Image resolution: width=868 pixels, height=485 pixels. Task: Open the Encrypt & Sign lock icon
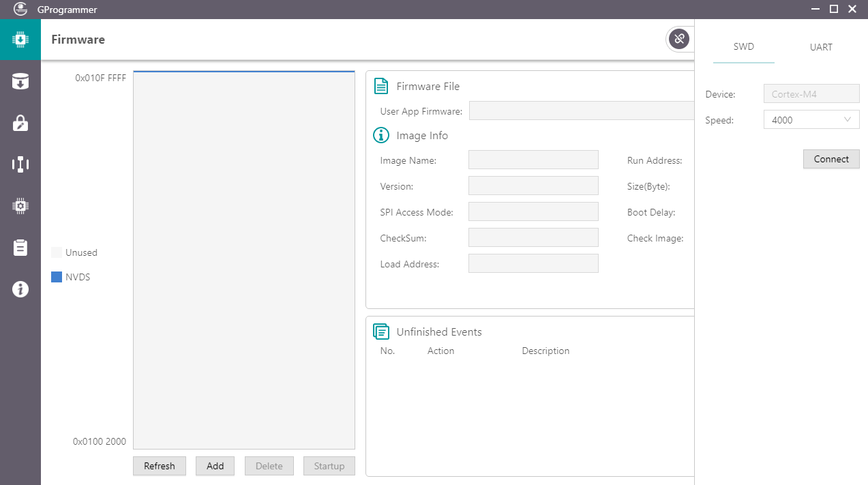[20, 123]
